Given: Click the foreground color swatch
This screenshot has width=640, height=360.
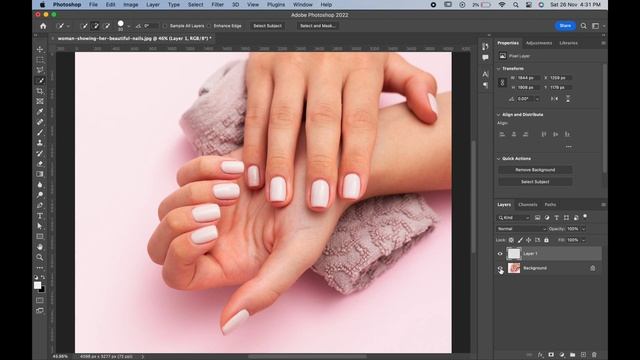Looking at the screenshot, I should pos(38,285).
